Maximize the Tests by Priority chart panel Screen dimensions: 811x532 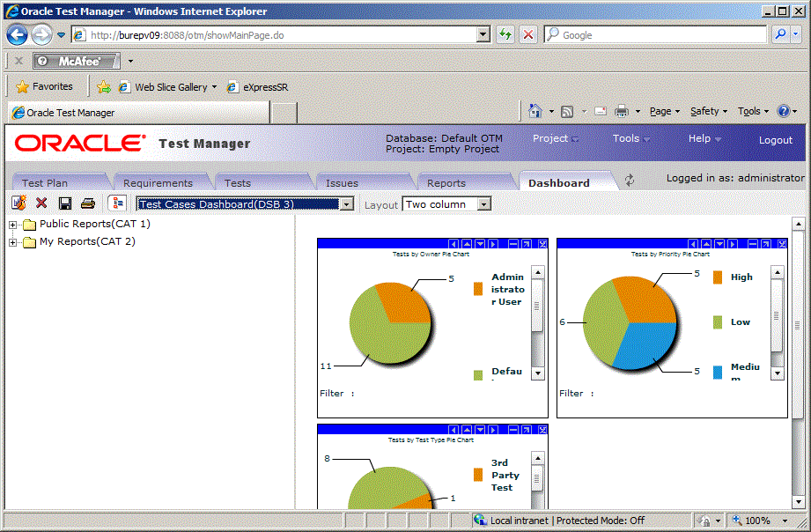tap(766, 244)
